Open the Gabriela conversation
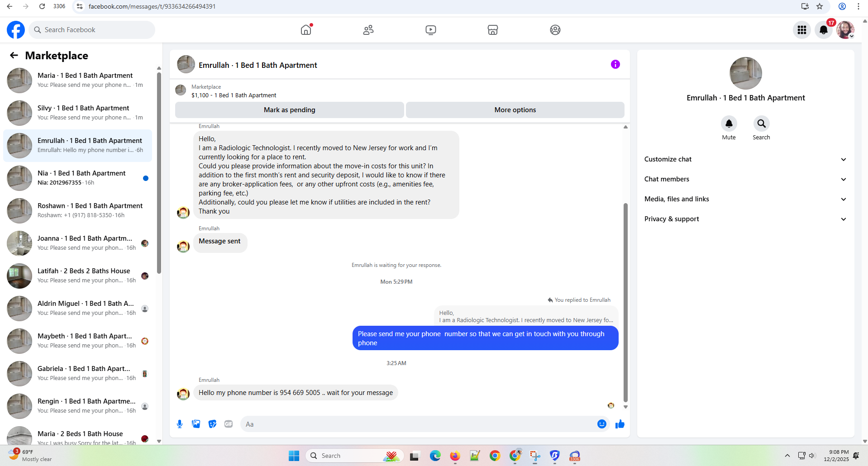The width and height of the screenshot is (868, 466). point(78,374)
